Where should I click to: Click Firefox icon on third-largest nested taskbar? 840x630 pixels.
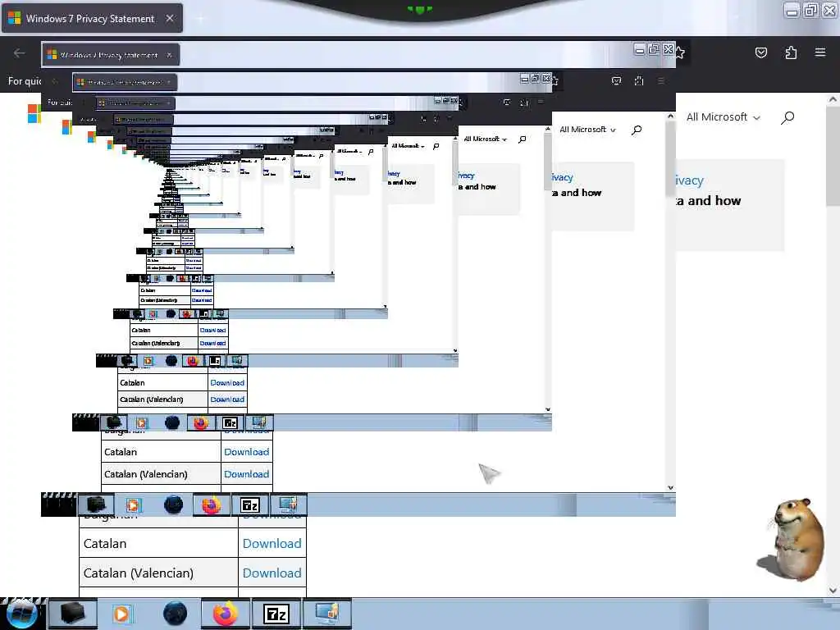click(200, 422)
